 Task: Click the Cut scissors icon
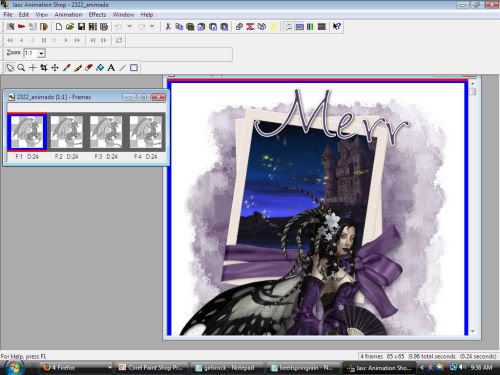168,27
